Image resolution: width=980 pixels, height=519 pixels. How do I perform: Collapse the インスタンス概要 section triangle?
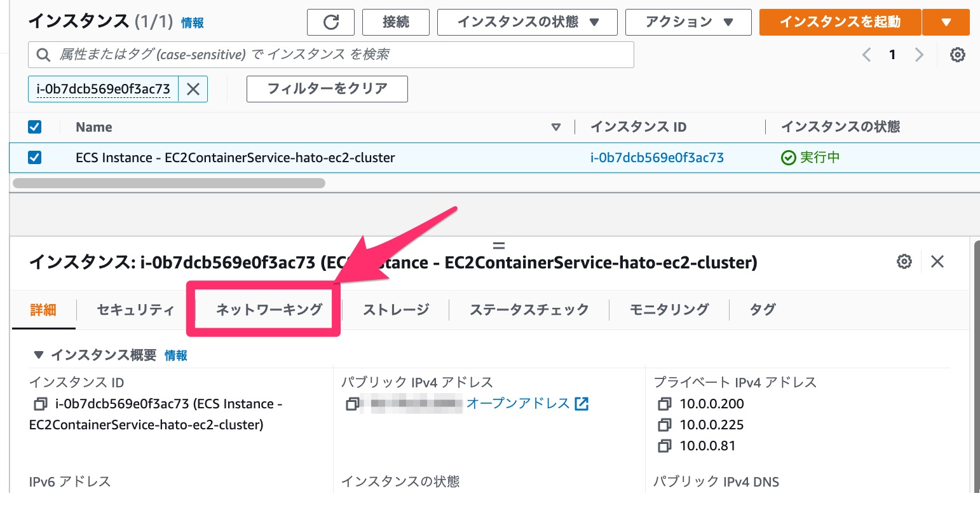pyautogui.click(x=38, y=355)
